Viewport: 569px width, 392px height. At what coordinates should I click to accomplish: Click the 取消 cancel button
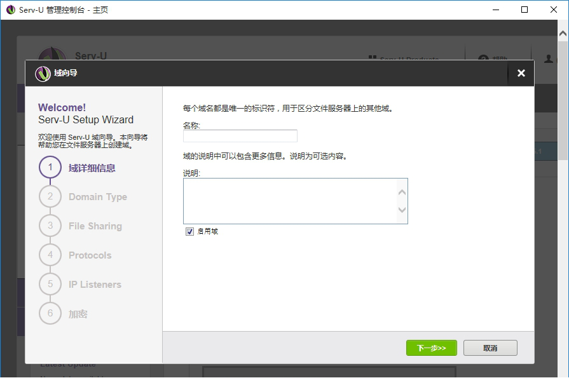(x=490, y=348)
